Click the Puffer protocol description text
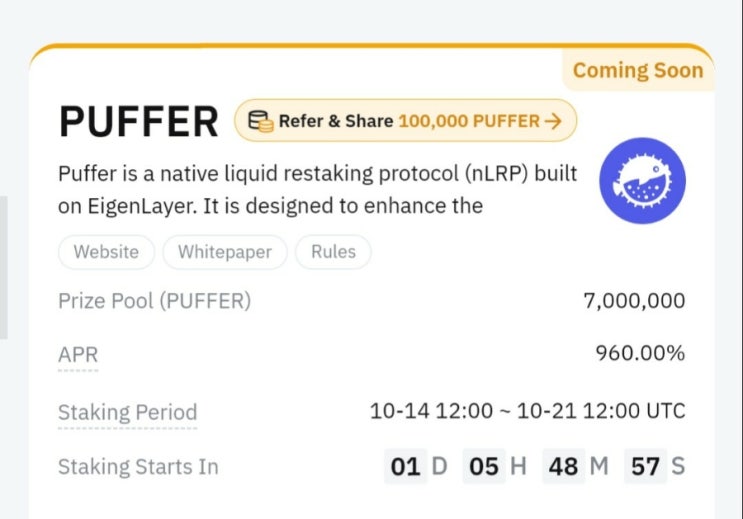 (x=317, y=190)
